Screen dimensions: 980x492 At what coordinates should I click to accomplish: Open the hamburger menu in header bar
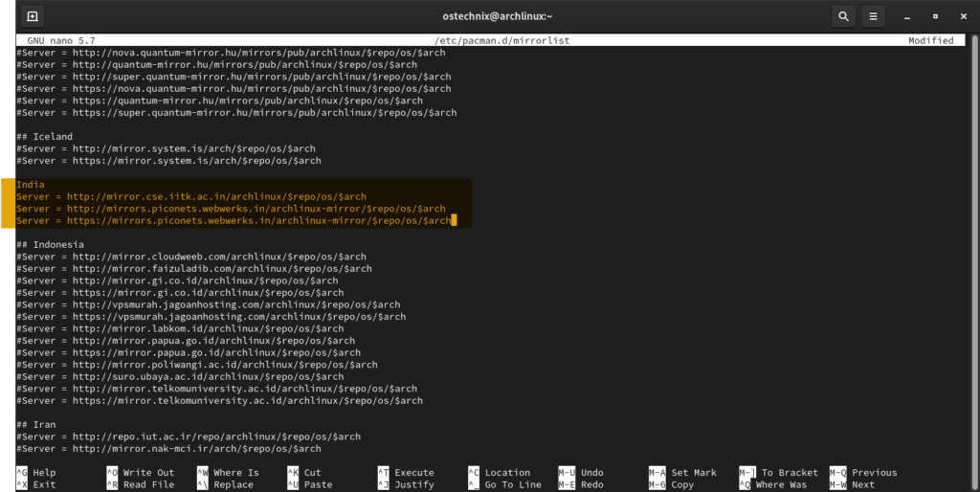coord(873,16)
